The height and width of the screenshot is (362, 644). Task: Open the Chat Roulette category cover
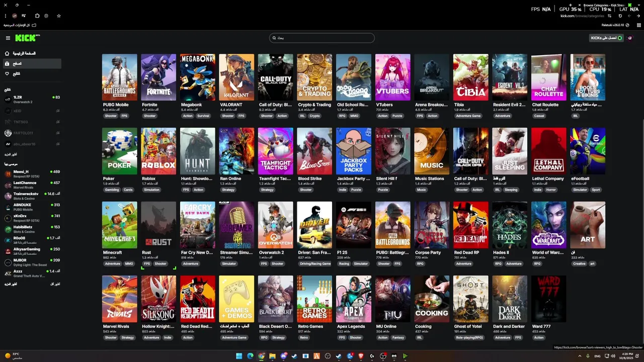548,77
